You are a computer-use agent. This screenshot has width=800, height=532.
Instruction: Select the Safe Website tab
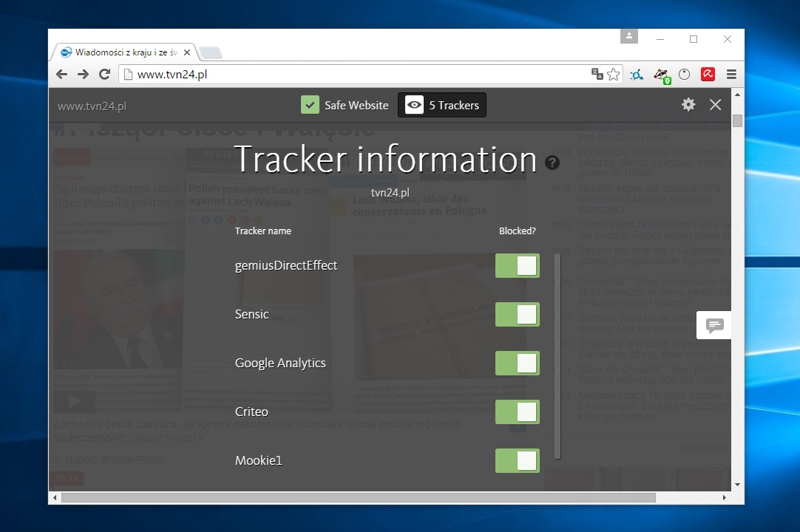[345, 105]
